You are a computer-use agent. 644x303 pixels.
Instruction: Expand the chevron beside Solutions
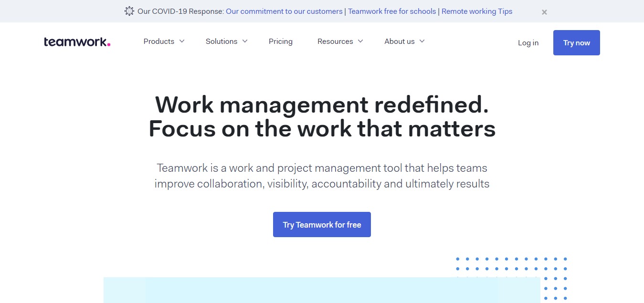(245, 42)
